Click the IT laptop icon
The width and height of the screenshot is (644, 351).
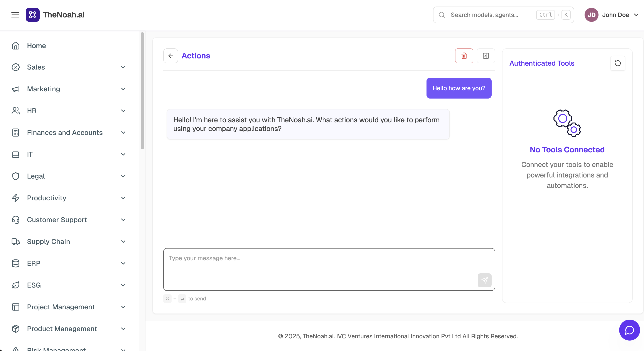[15, 154]
